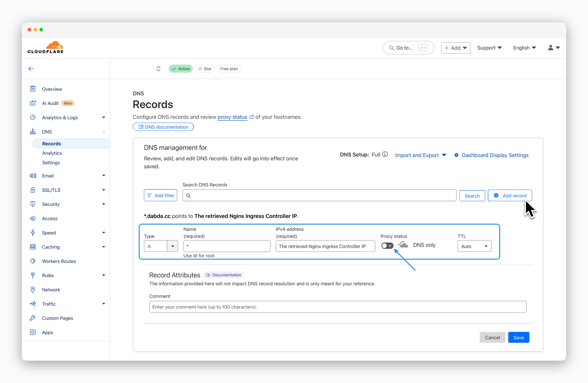Screen dimensions: 588x383
Task: Click the external link icon after proxy status
Action: (251, 117)
